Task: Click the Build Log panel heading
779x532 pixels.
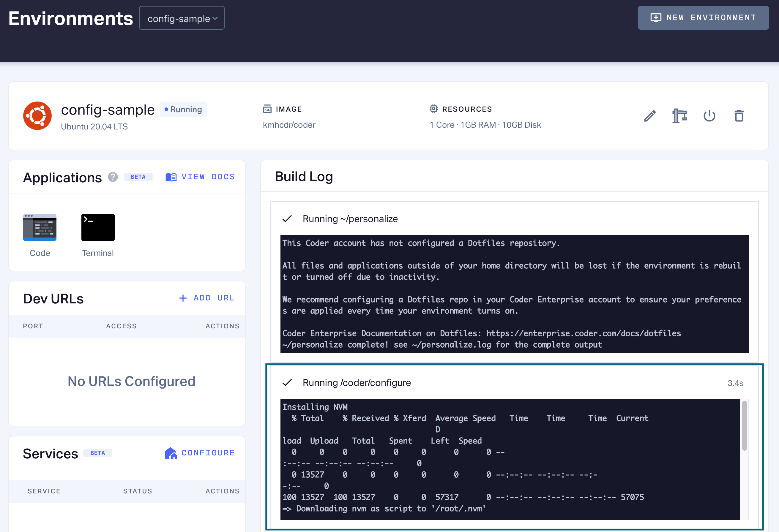Action: [304, 177]
